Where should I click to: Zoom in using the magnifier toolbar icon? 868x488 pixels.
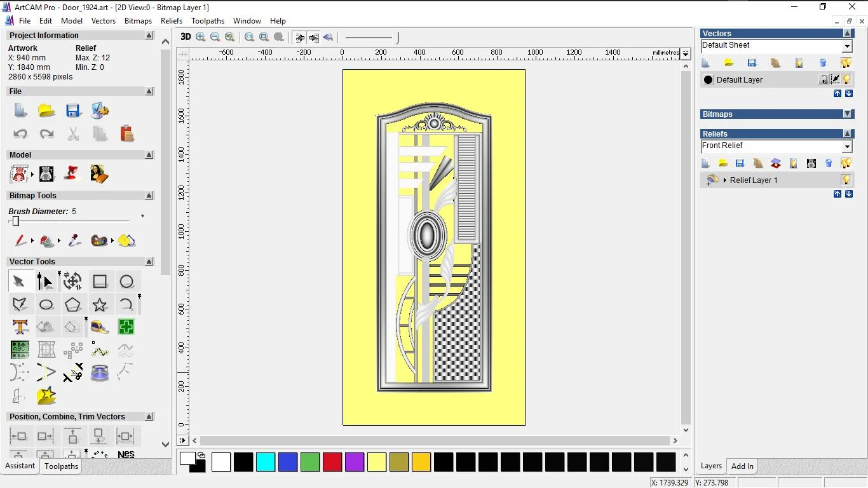[200, 37]
